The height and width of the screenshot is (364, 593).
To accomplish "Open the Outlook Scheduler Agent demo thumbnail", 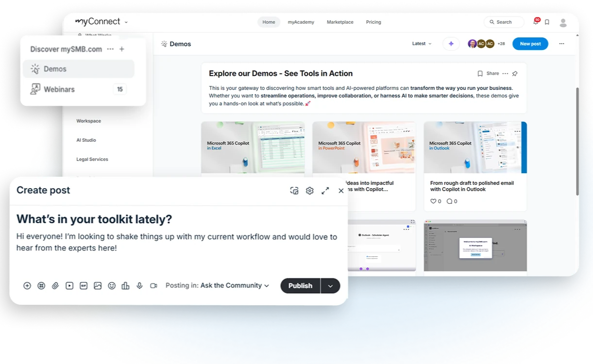I will (382, 245).
